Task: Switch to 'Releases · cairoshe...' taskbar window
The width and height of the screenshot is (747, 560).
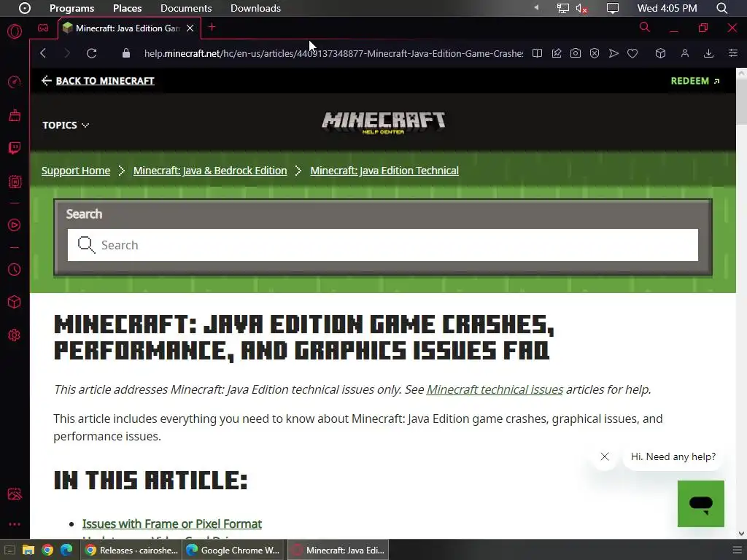Action: pos(131,550)
